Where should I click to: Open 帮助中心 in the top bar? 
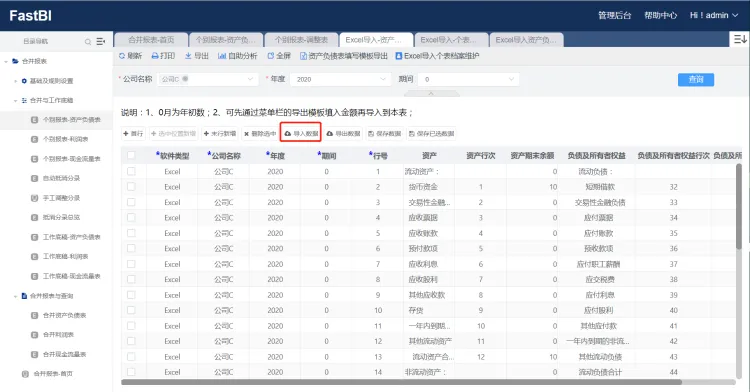pyautogui.click(x=661, y=15)
